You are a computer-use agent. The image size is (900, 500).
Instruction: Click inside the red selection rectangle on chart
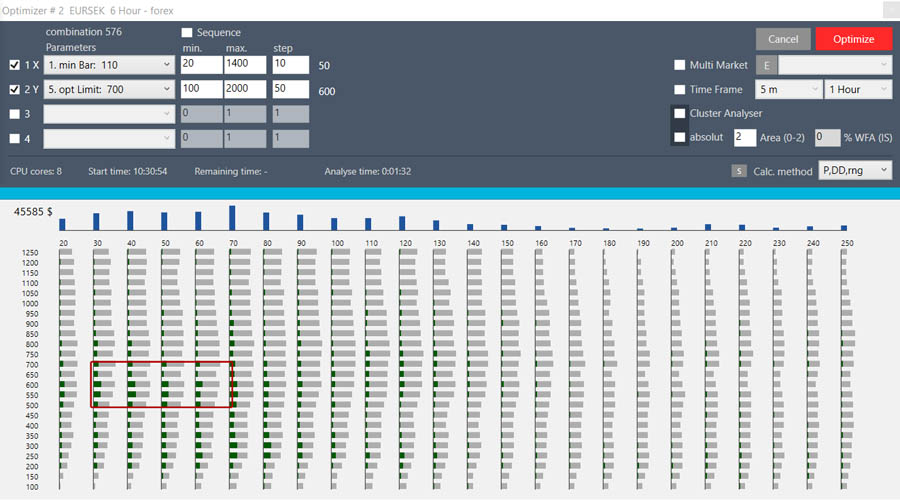(x=162, y=384)
